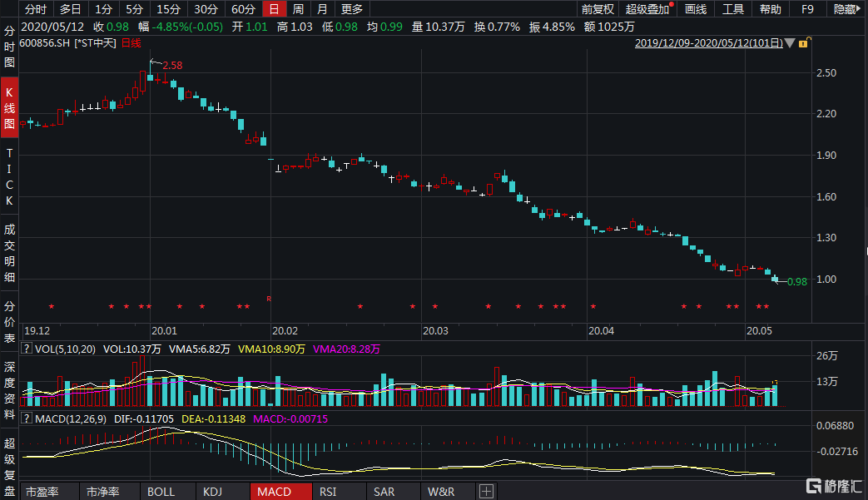Open the 帮助 menu
Viewport: 868px width, 500px height.
pyautogui.click(x=770, y=9)
